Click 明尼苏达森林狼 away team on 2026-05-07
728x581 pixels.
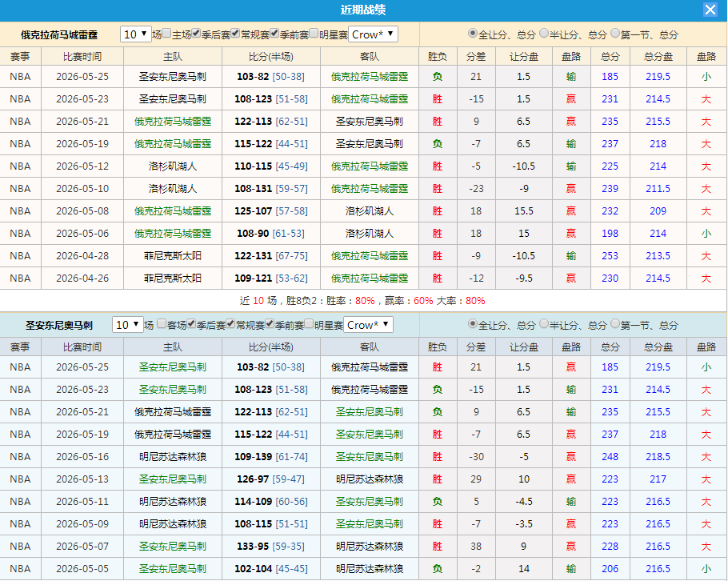point(370,546)
